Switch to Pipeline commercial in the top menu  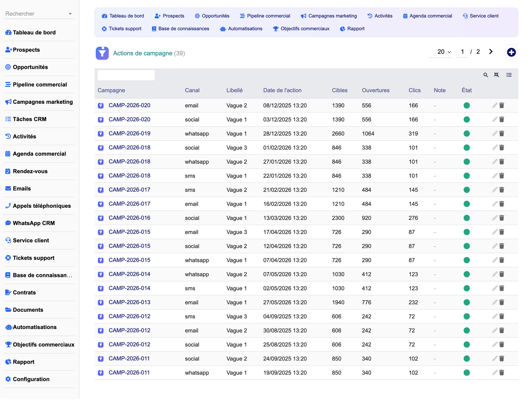point(265,16)
